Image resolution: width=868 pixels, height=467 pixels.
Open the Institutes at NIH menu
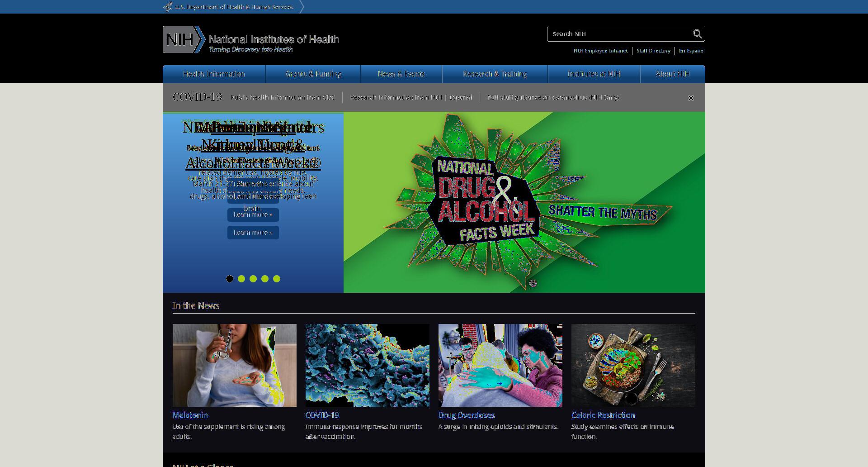594,74
